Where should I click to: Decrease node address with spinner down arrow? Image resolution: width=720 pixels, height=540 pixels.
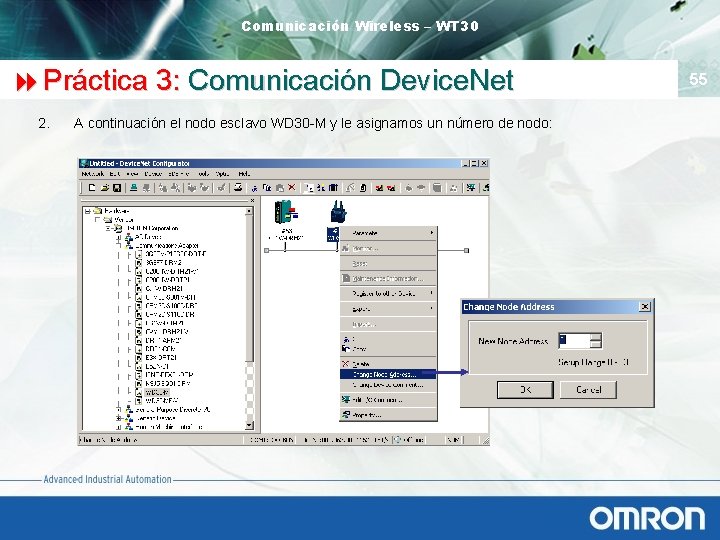[x=596, y=344]
